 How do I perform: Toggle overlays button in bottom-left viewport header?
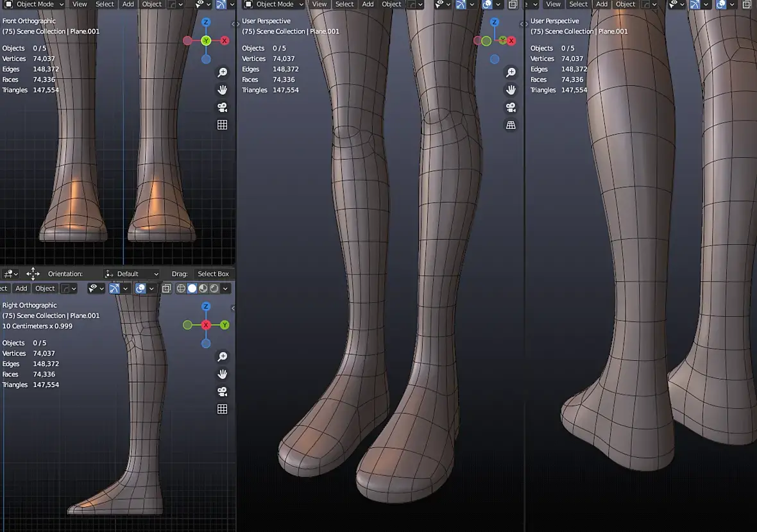click(141, 288)
